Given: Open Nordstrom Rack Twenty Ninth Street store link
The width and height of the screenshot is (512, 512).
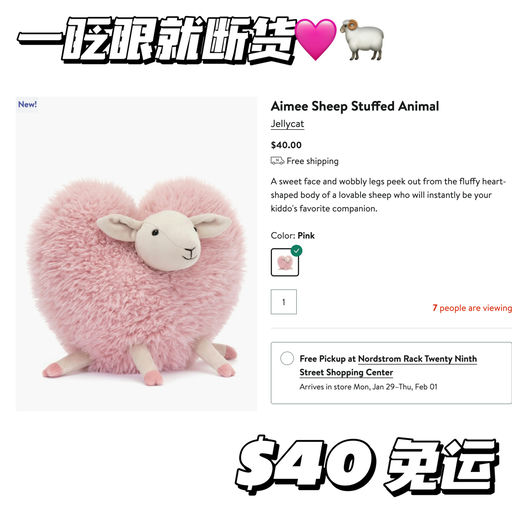Looking at the screenshot, I should tap(388, 365).
